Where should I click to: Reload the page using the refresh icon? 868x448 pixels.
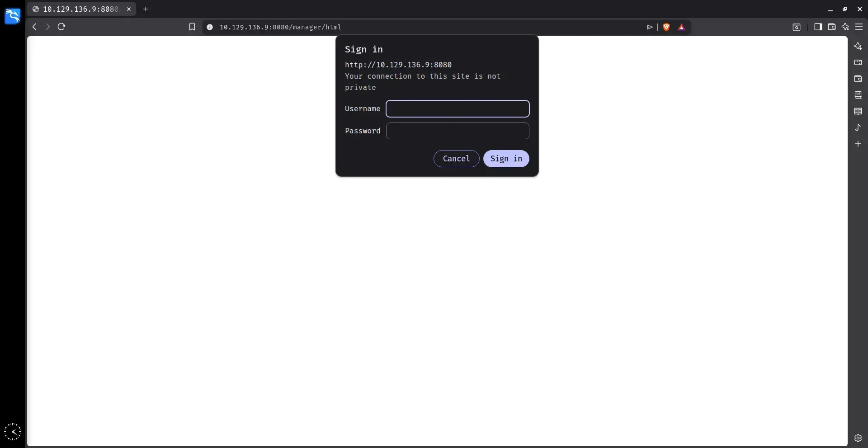pos(61,27)
